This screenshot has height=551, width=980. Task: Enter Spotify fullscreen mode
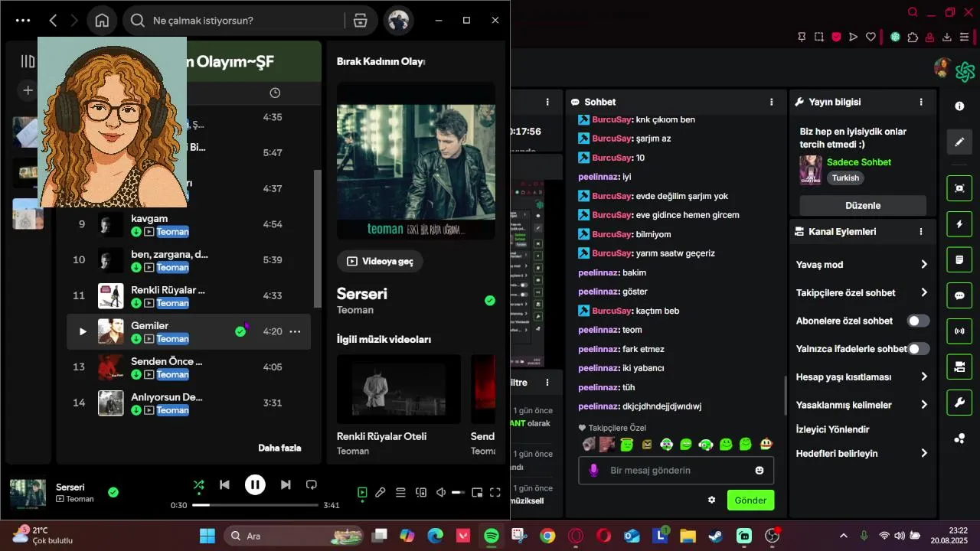[495, 492]
